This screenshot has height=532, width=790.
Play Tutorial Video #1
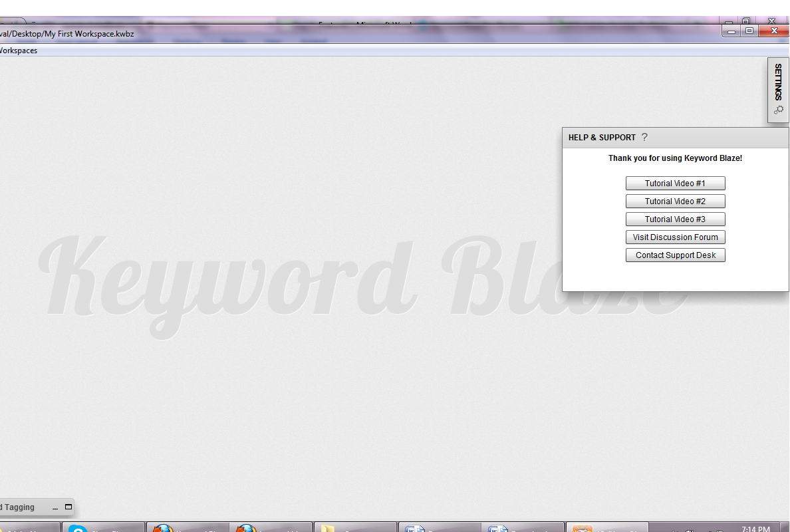click(675, 184)
